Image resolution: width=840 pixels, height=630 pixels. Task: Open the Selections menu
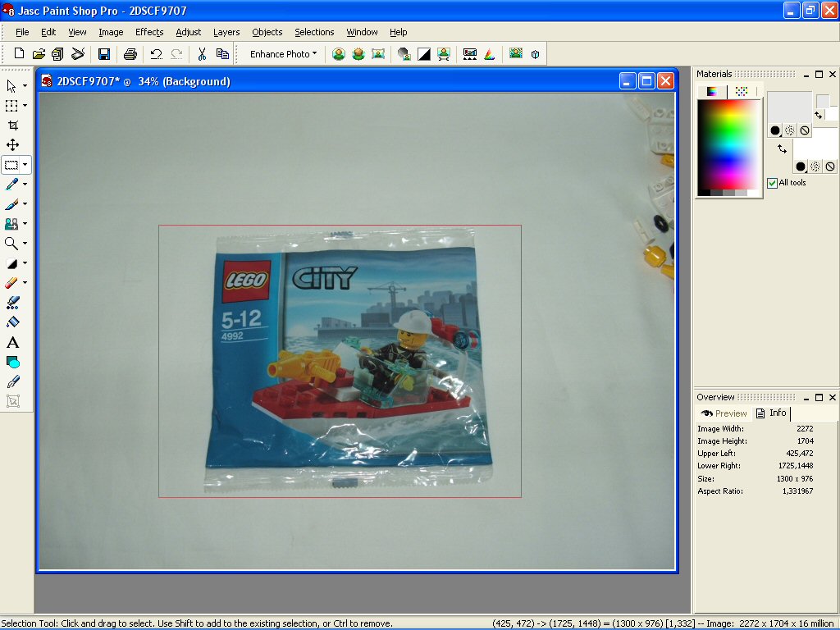click(314, 32)
